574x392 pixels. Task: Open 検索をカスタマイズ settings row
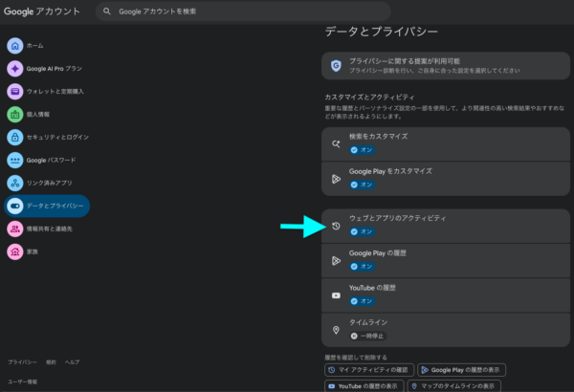[x=446, y=143]
